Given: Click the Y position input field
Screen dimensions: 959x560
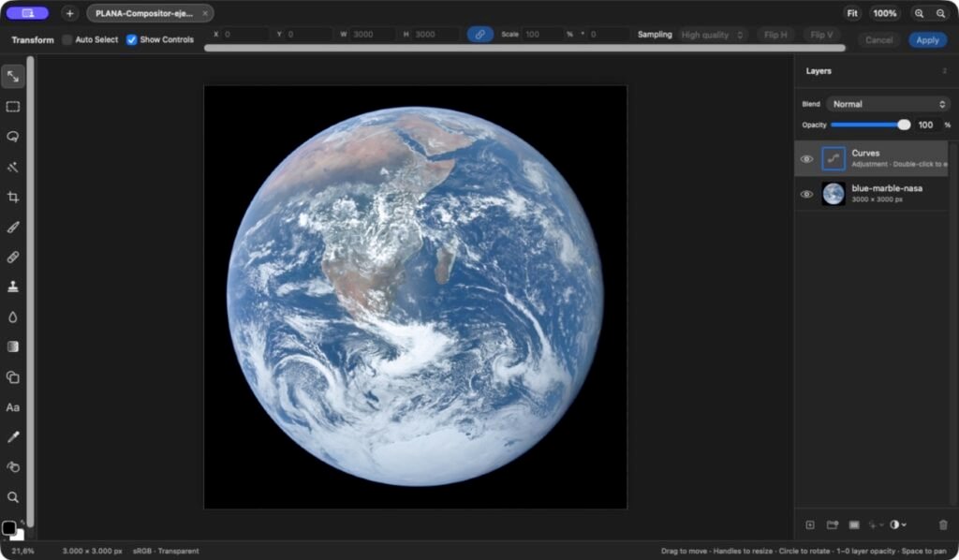Looking at the screenshot, I should coord(309,35).
